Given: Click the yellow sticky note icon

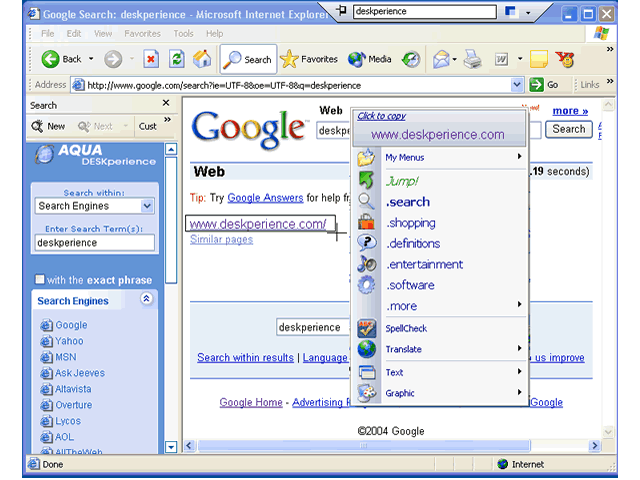Looking at the screenshot, I should click(538, 59).
